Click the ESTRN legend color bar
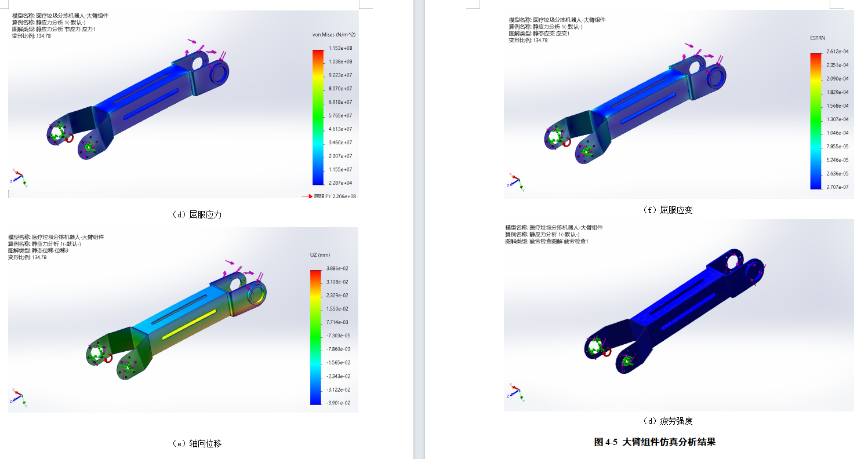 [x=816, y=121]
